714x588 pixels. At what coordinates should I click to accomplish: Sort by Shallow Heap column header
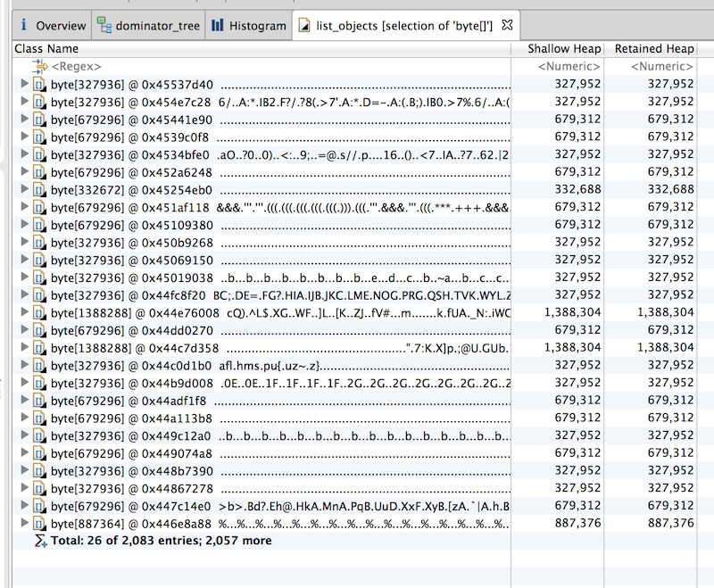pyautogui.click(x=558, y=49)
